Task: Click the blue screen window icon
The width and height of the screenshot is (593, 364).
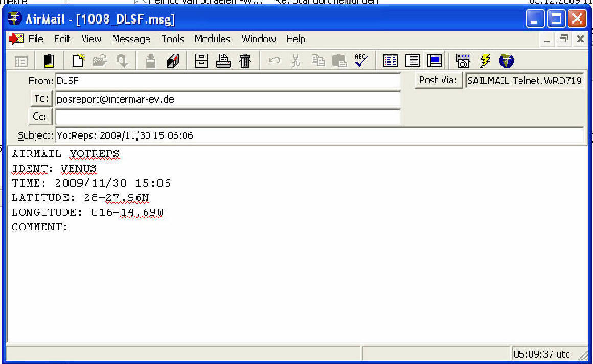Action: [x=434, y=60]
